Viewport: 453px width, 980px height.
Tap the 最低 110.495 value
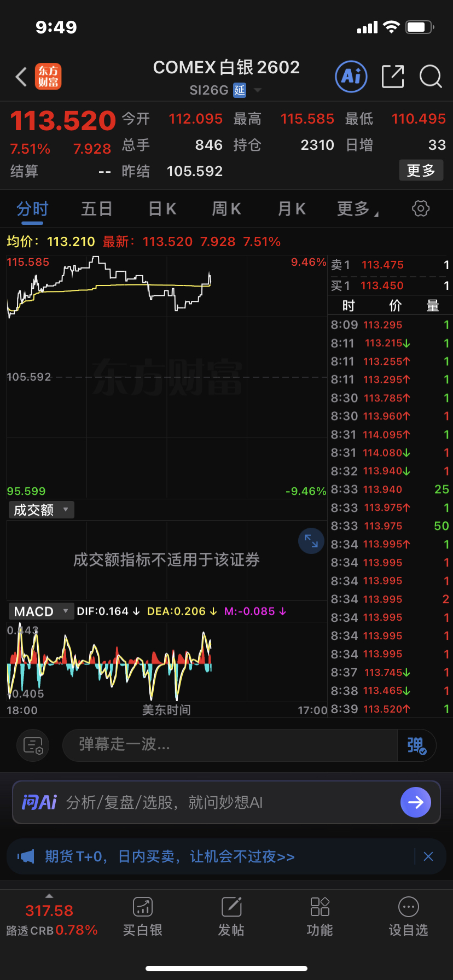[x=419, y=119]
